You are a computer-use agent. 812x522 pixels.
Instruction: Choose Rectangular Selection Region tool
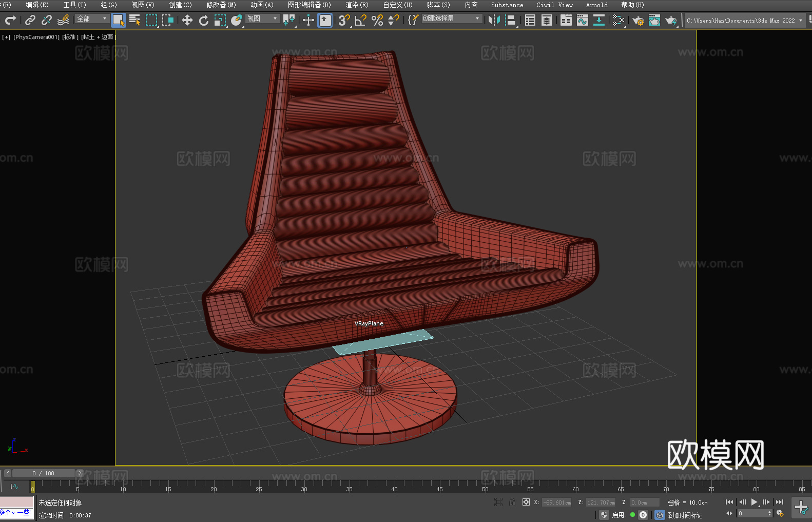tap(151, 20)
